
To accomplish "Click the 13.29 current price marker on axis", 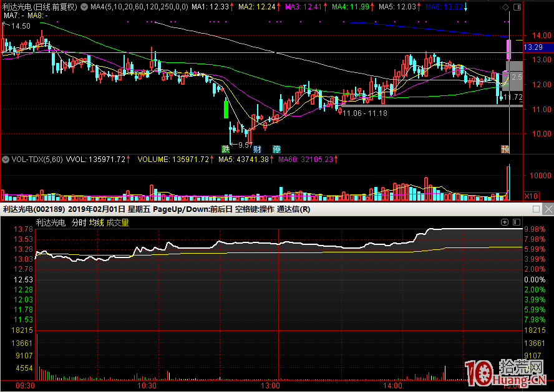I will coord(533,47).
